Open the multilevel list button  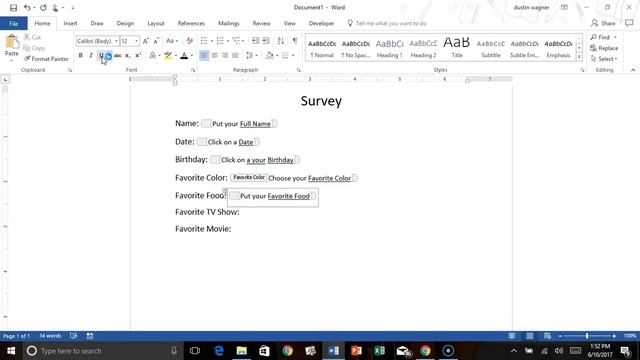tap(236, 41)
